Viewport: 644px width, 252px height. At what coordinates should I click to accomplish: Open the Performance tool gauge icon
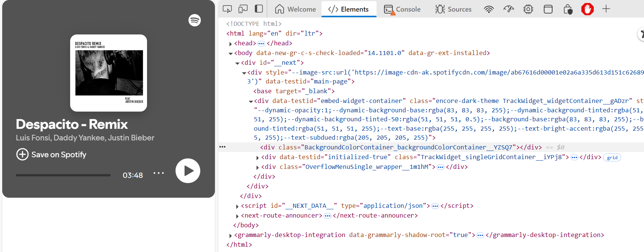point(509,9)
